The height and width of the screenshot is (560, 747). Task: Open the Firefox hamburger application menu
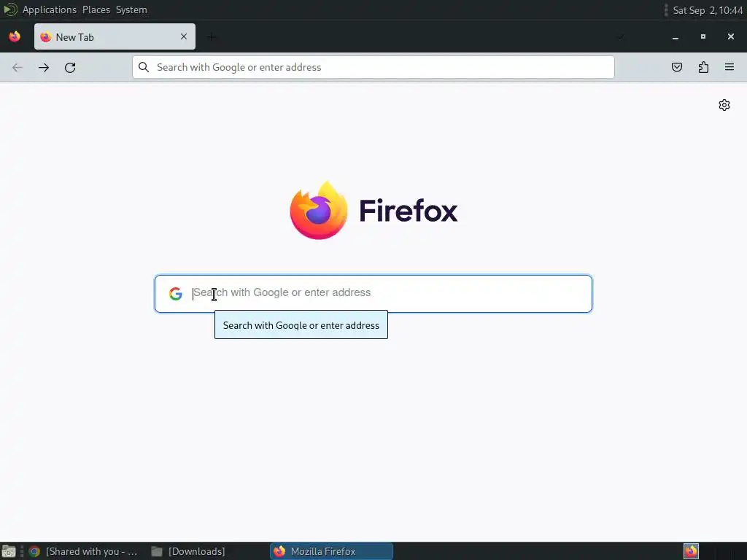729,67
